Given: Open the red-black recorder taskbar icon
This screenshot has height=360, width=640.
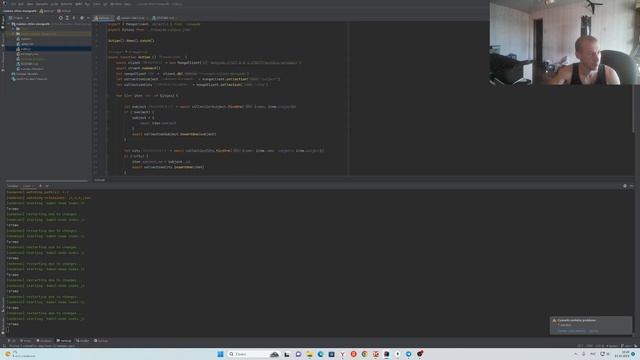Looking at the screenshot, I should point(420,354).
